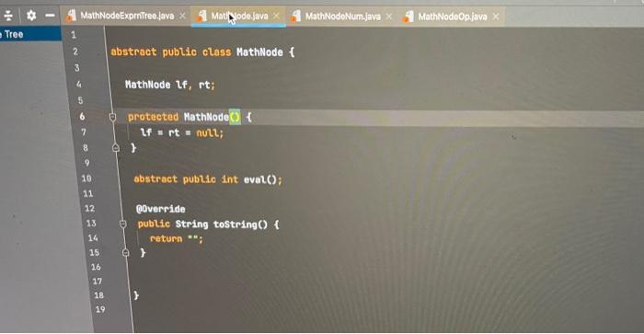The height and width of the screenshot is (334, 644).
Task: Click the fold end marker at line 15
Action: point(126,253)
